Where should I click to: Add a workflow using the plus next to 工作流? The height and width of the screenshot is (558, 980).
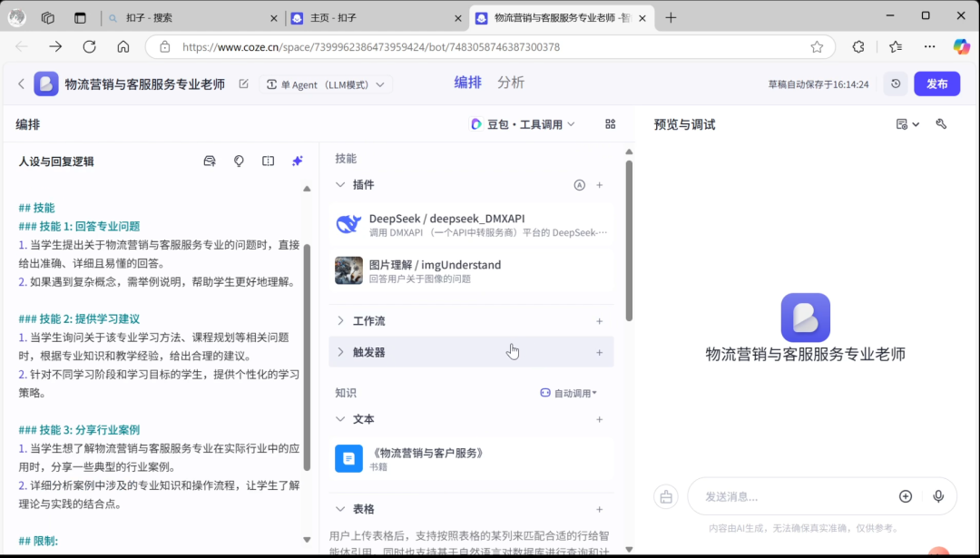(x=599, y=320)
